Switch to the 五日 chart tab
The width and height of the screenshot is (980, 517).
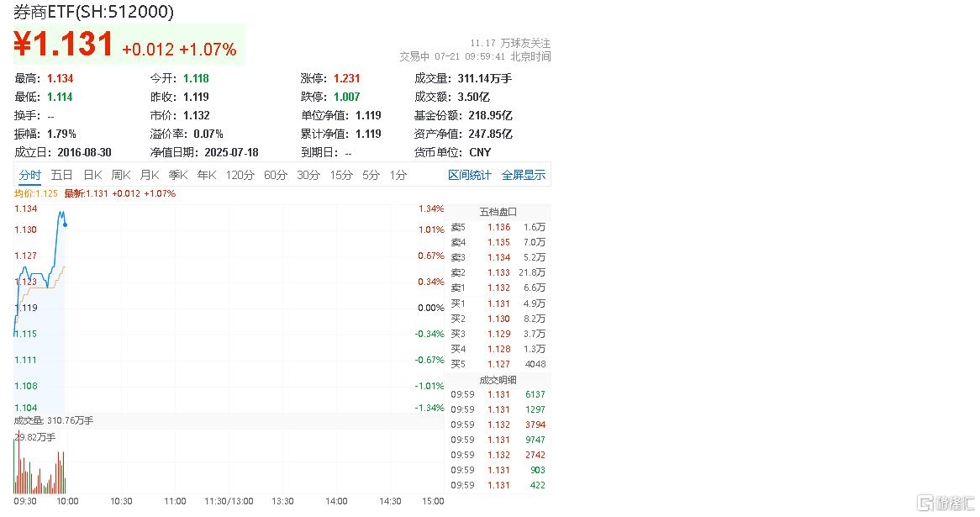[x=61, y=175]
